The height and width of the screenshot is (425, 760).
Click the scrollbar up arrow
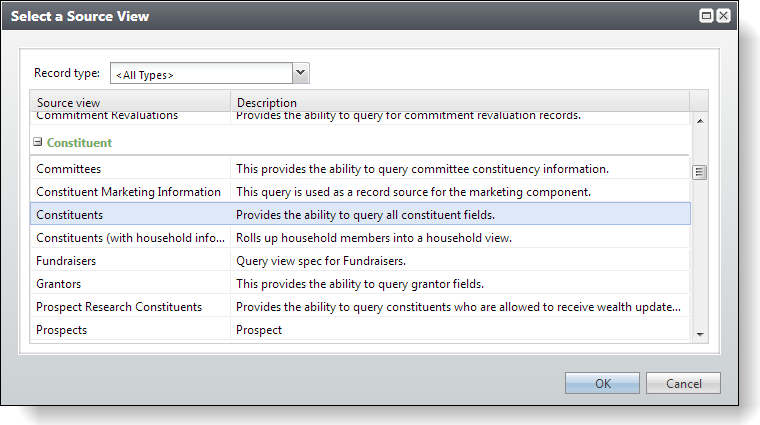pos(700,121)
